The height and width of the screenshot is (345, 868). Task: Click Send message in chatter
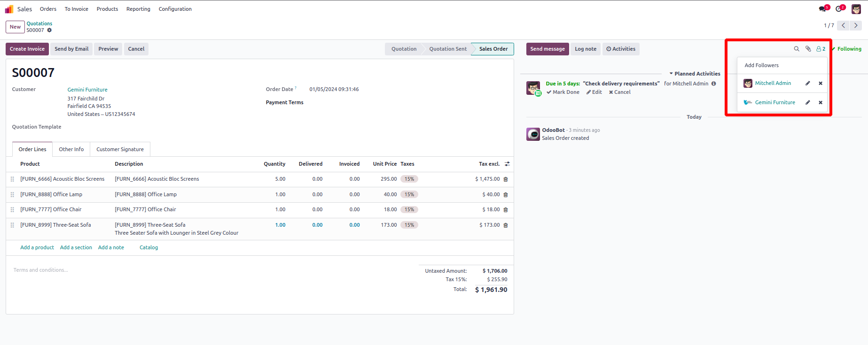(x=547, y=49)
